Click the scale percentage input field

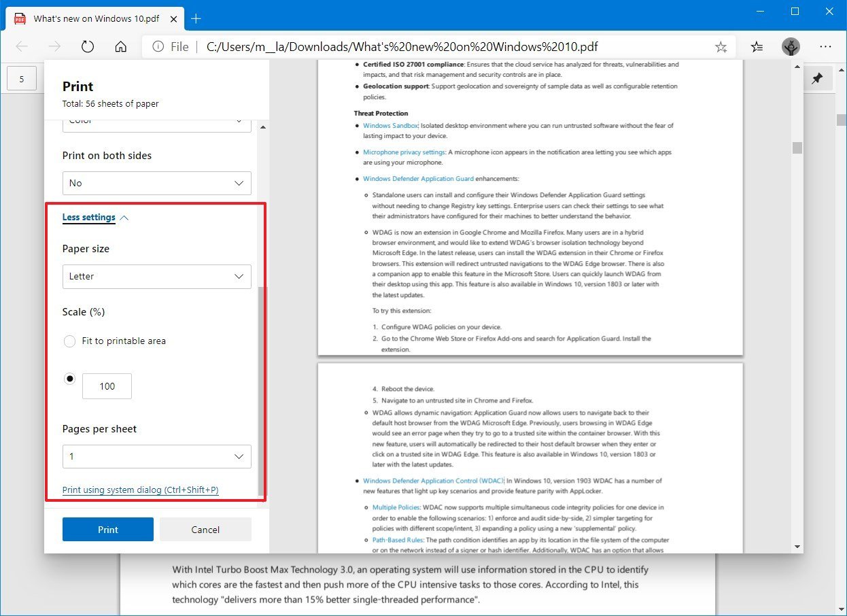coord(107,386)
